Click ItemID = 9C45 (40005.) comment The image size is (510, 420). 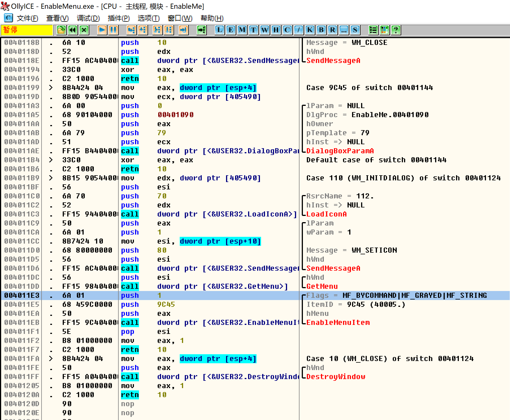[356, 305]
